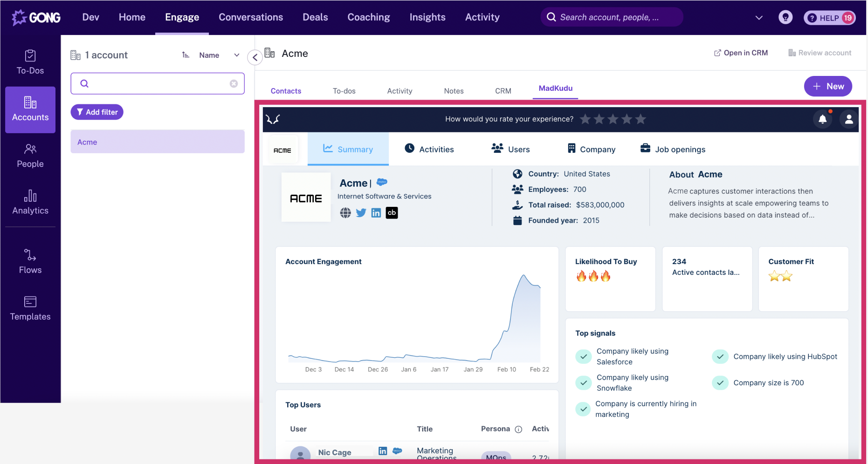Click Review account

coord(820,53)
